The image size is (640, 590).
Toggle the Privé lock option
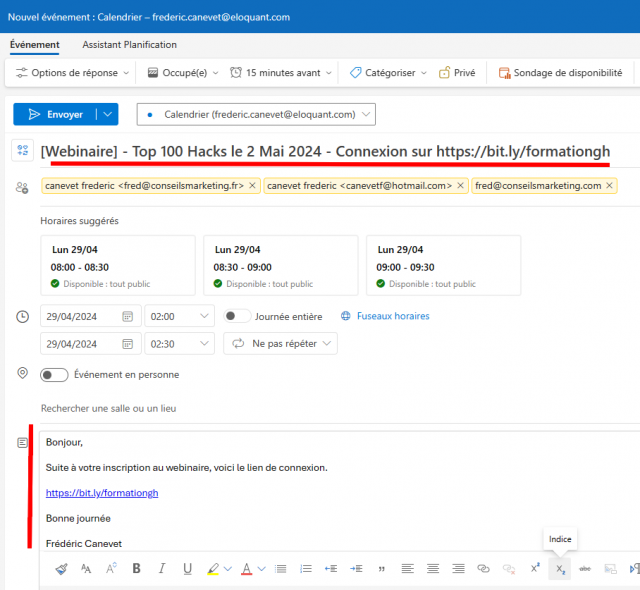[x=457, y=73]
